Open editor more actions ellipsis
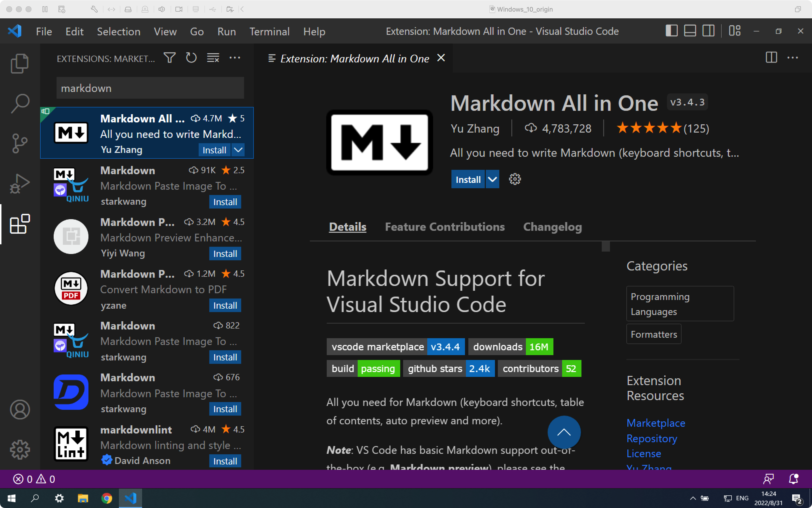The height and width of the screenshot is (508, 812). (792, 58)
